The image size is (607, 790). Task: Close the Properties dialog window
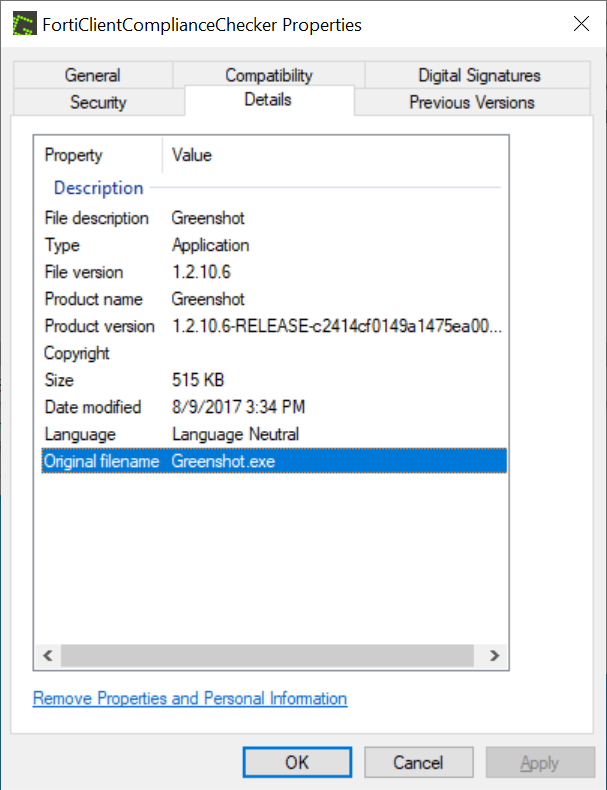(x=579, y=24)
